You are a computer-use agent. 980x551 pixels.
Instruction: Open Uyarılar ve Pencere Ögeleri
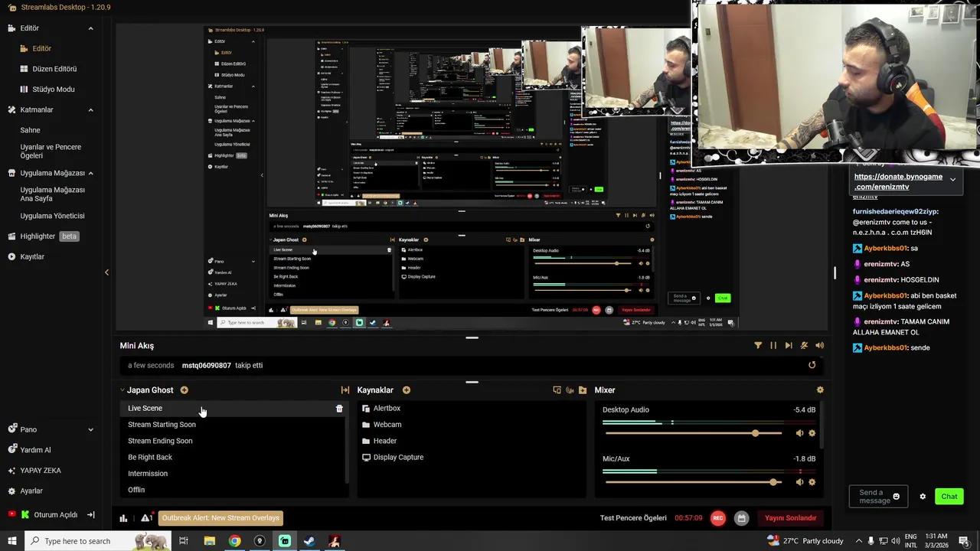pyautogui.click(x=51, y=151)
